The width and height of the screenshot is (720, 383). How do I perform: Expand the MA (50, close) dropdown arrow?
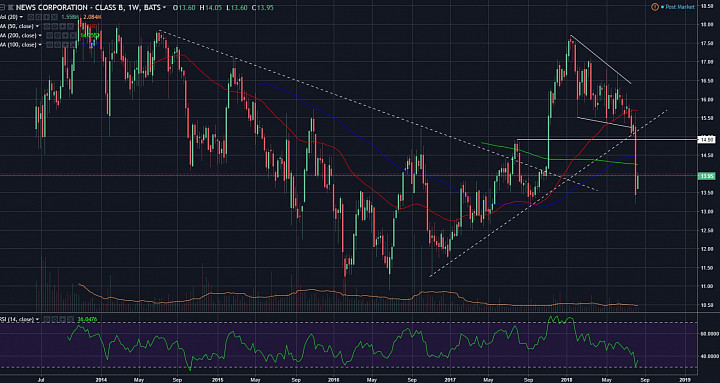coord(37,26)
